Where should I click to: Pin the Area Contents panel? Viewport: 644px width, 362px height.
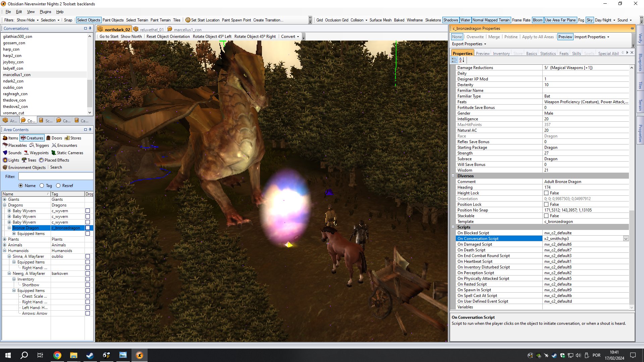90,130
